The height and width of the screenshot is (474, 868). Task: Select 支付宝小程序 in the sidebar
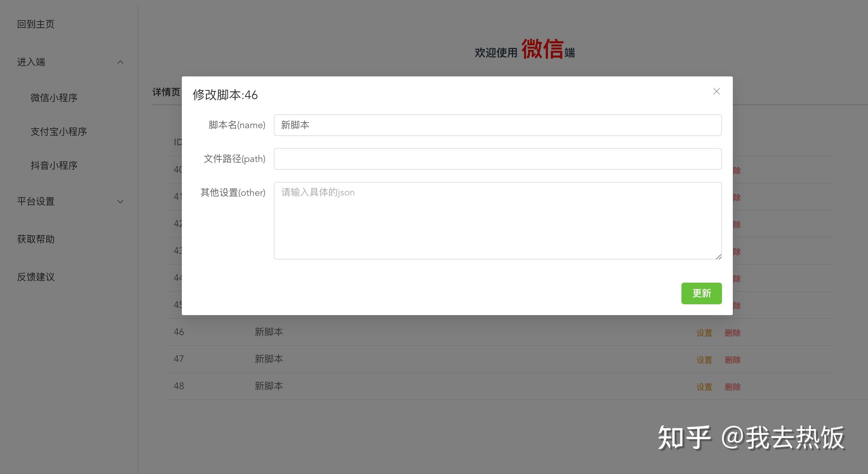click(59, 132)
